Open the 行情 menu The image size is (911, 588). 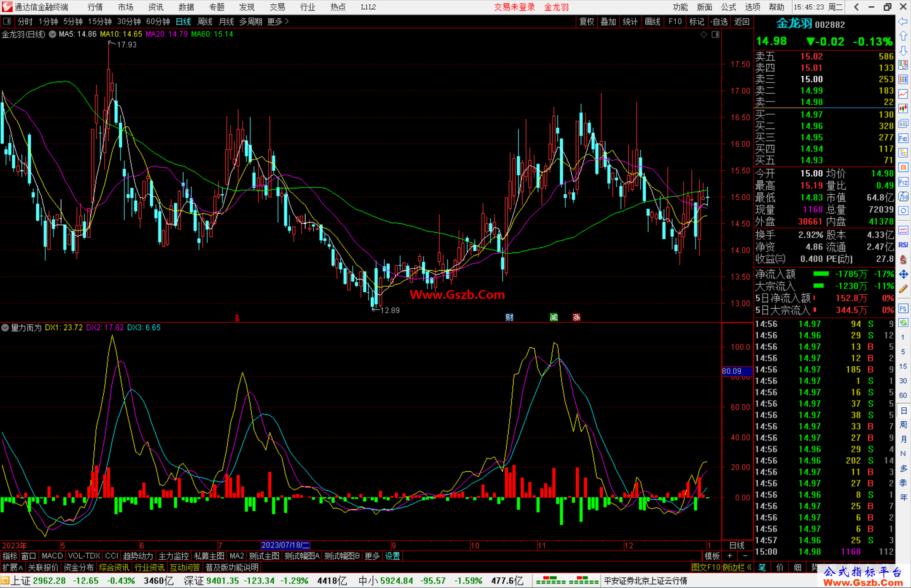coord(95,7)
